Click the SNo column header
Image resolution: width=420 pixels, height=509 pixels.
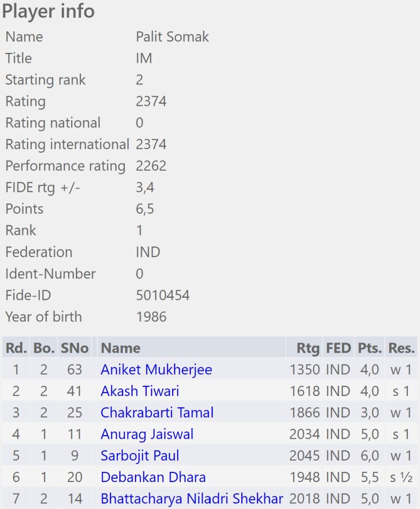[x=75, y=348]
